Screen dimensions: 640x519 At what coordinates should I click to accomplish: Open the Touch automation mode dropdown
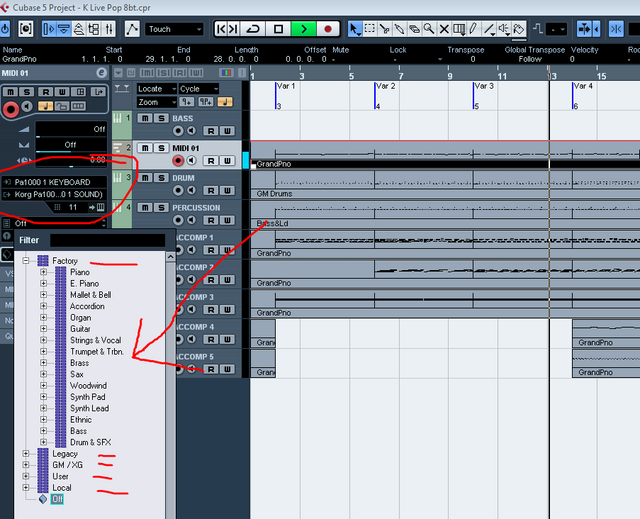click(x=174, y=29)
